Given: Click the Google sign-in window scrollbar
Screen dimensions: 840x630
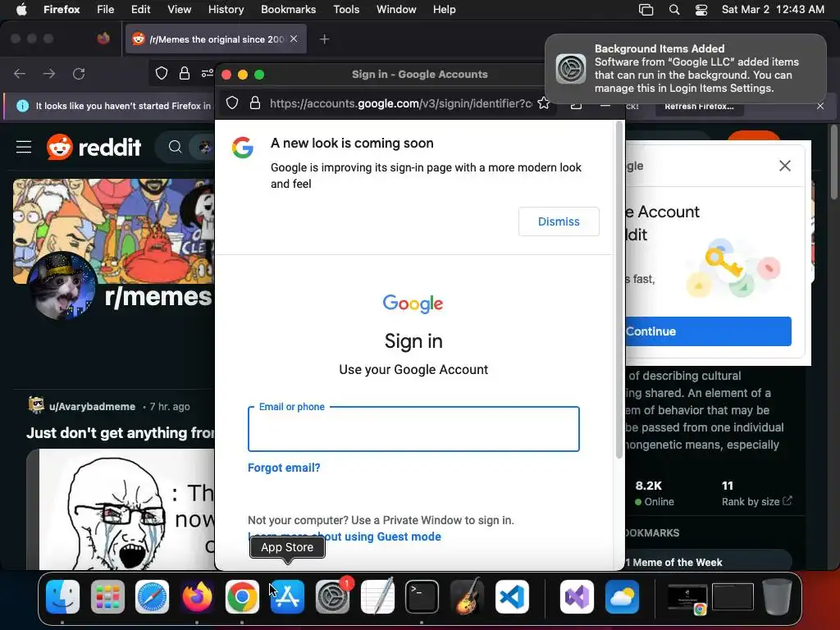Looking at the screenshot, I should coord(619,290).
